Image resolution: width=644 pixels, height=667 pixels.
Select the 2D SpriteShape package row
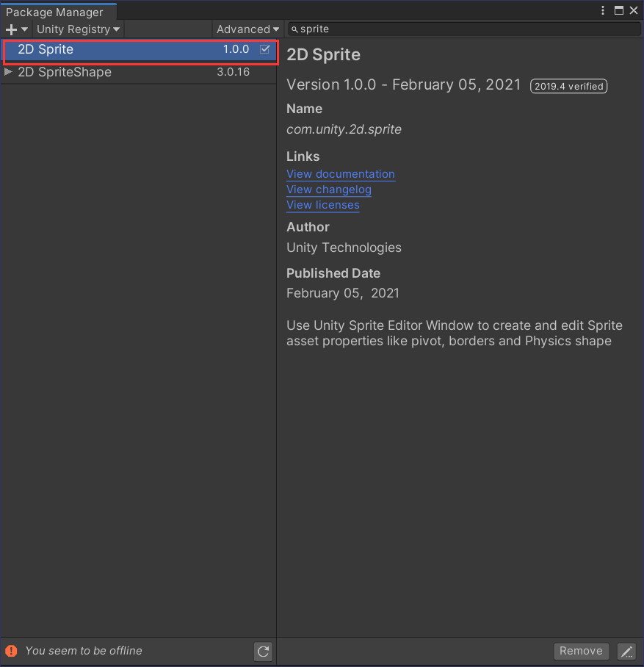click(139, 72)
